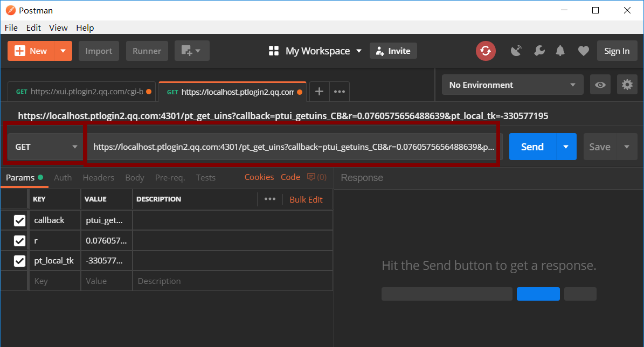The width and height of the screenshot is (644, 347).
Task: Uncheck the callback parameter checkbox
Action: pyautogui.click(x=19, y=220)
